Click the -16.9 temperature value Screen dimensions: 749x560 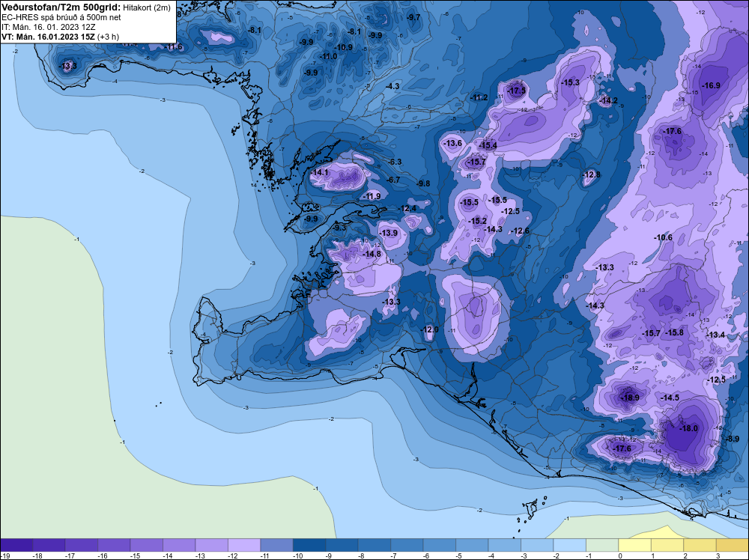(x=711, y=85)
